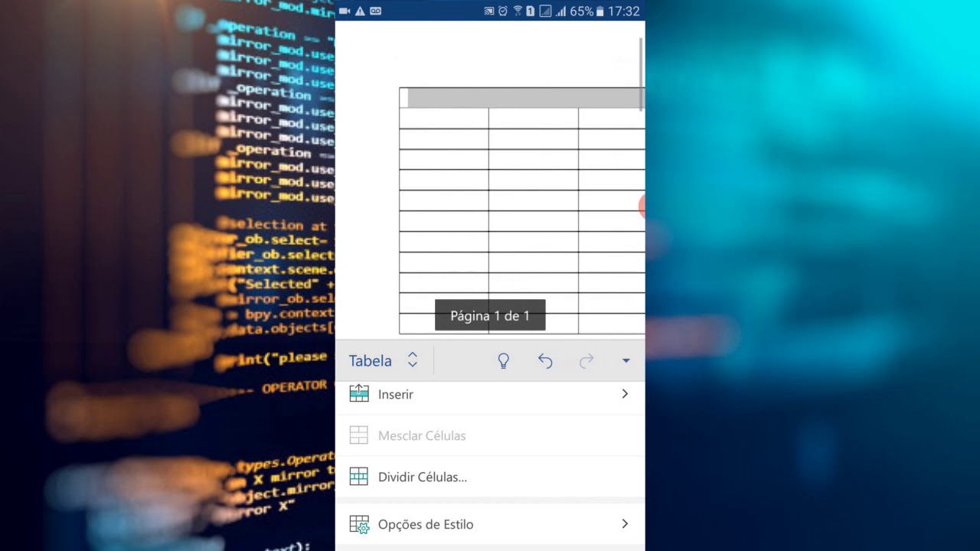This screenshot has width=980, height=551.
Task: Undo the last action
Action: pyautogui.click(x=545, y=360)
